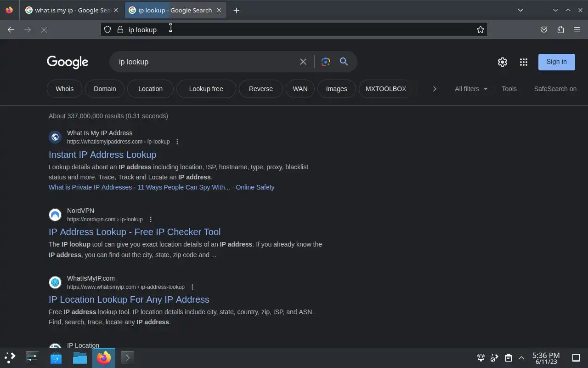Open notifications bell in system tray

click(481, 358)
